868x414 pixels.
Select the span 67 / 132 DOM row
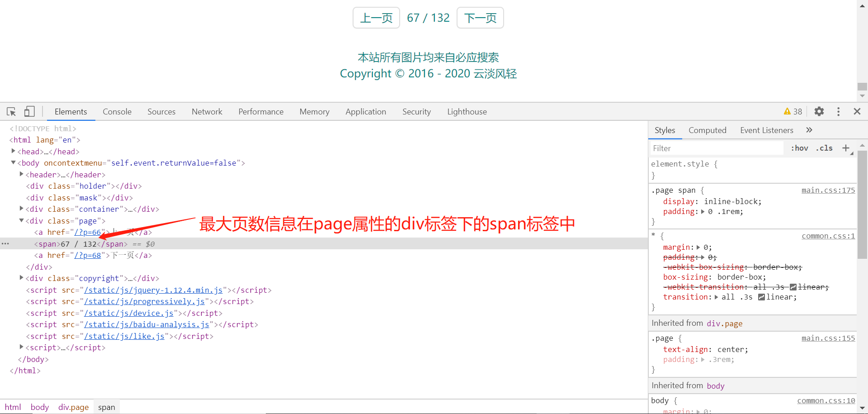[324, 244]
